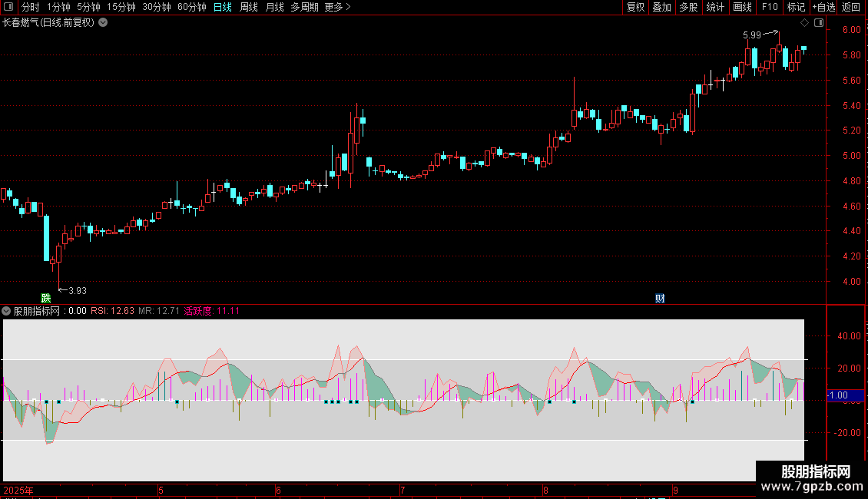Click the panel layout icon at top-left
Screen dimensions: 868x499
pyautogui.click(x=8, y=7)
